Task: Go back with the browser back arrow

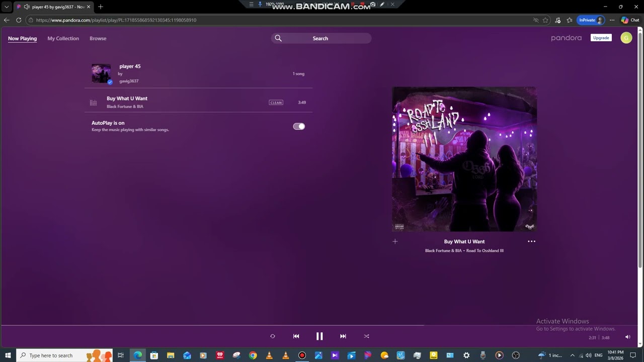Action: (7, 20)
